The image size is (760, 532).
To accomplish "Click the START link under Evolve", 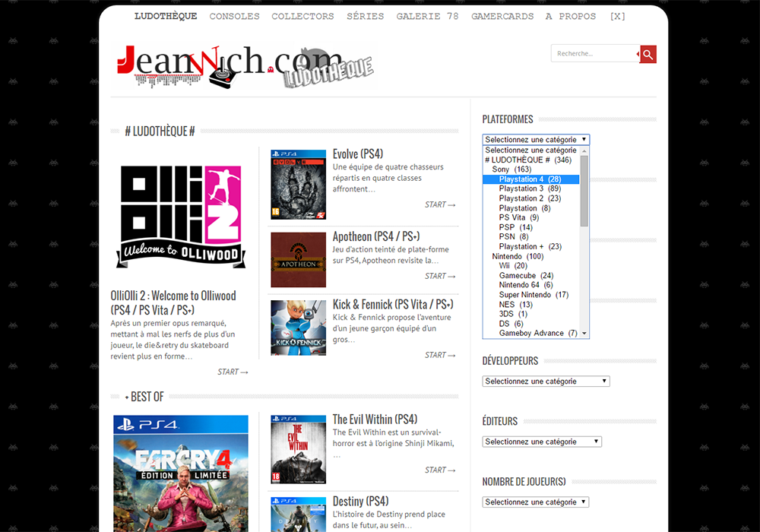I will tap(440, 204).
